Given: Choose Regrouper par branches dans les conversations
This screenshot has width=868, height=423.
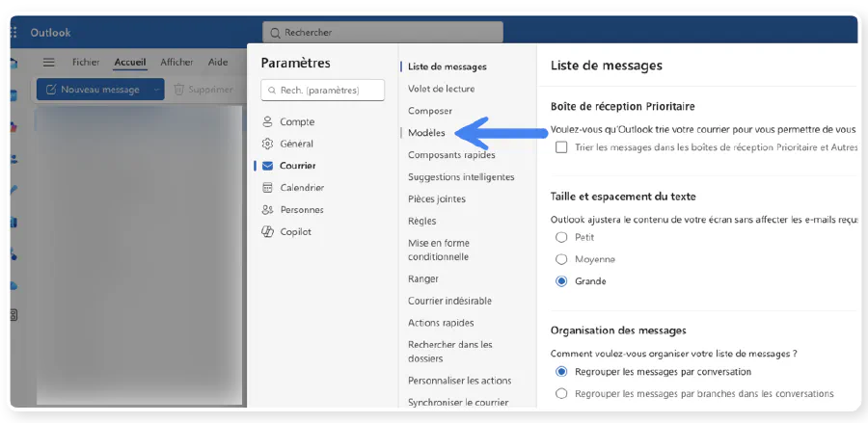Looking at the screenshot, I should pyautogui.click(x=561, y=394).
